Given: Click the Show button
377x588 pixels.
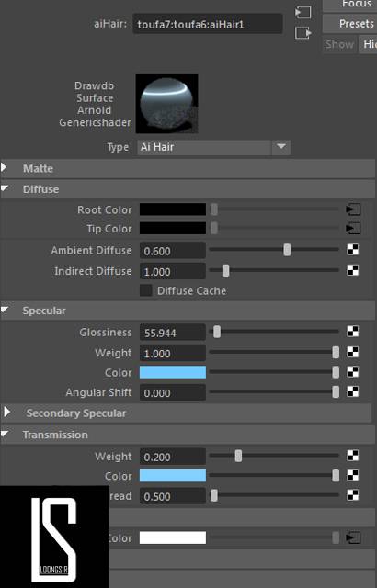Looking at the screenshot, I should click(x=339, y=44).
